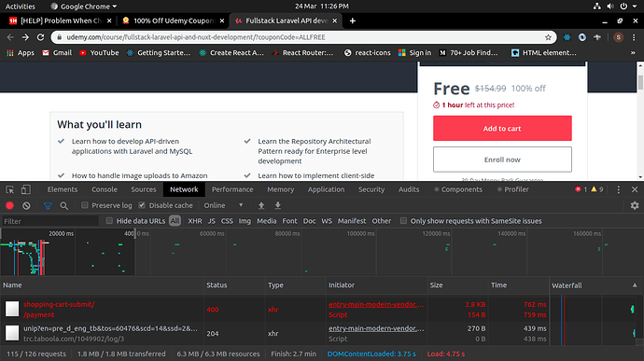Export HAR file with download arrow
This screenshot has height=361, width=644.
coord(277,205)
